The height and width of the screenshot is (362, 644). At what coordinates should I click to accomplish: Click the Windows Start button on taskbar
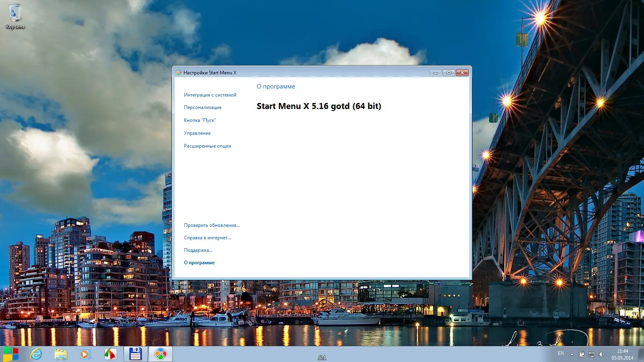tap(10, 354)
